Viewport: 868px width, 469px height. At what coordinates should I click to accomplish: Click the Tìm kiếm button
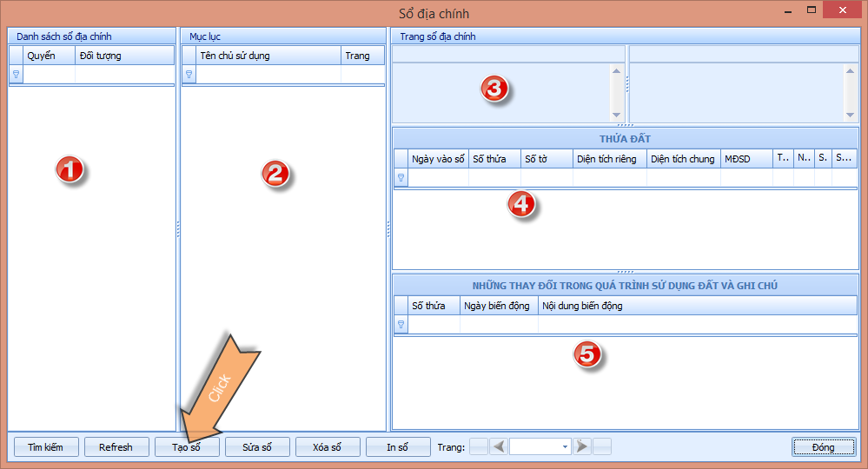[x=46, y=447]
